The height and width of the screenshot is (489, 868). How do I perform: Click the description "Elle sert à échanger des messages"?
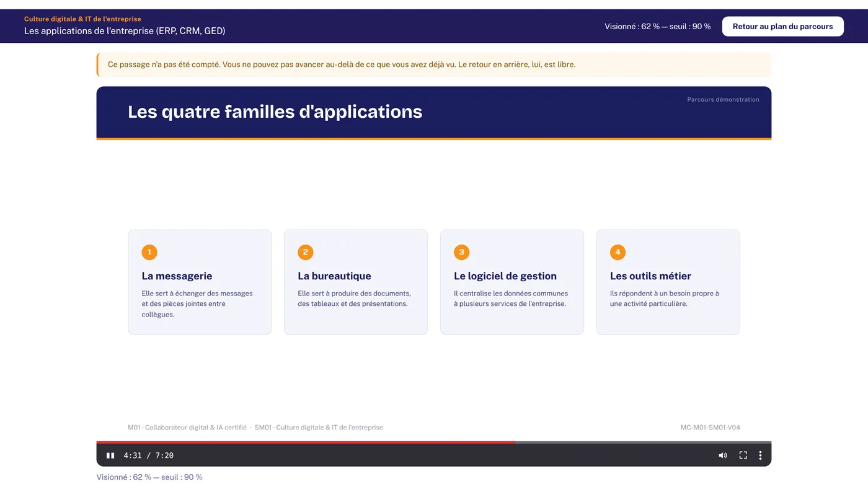click(x=197, y=304)
